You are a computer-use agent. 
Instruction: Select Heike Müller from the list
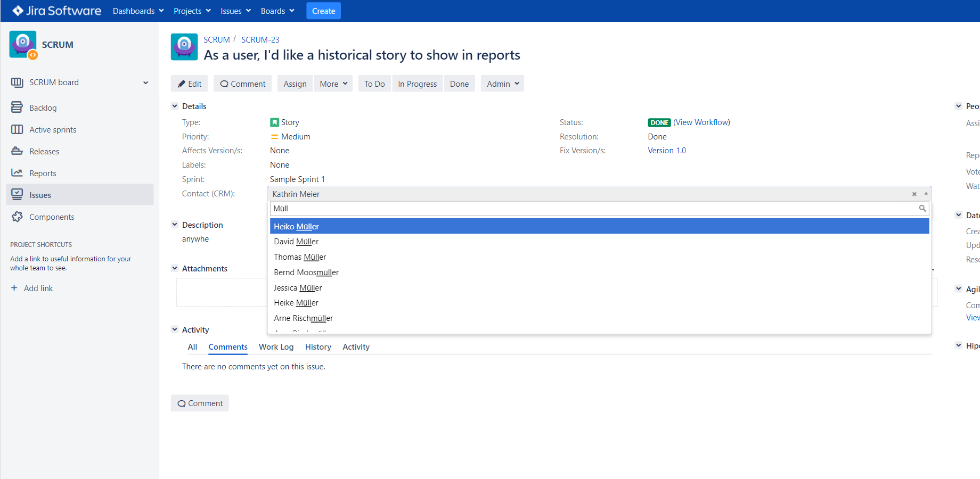(600, 303)
